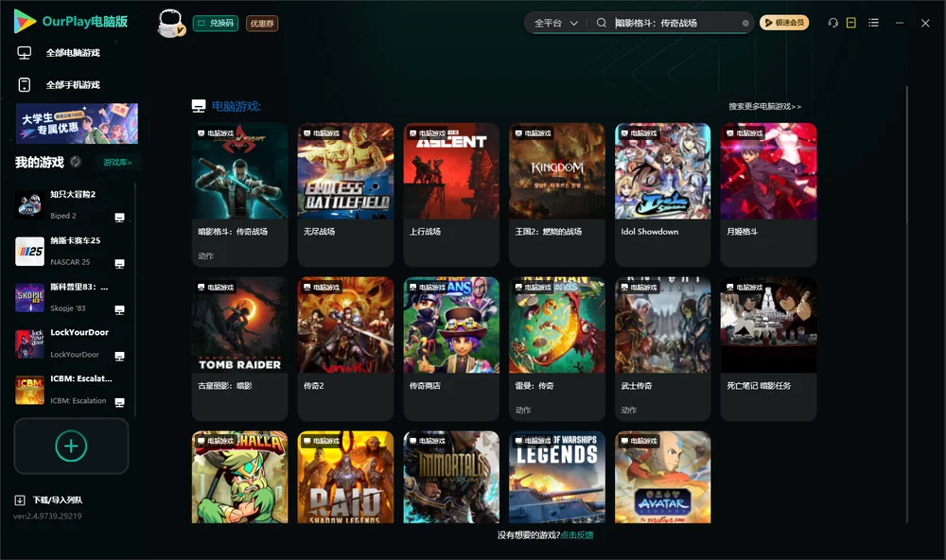Select 全部手机游戏 in sidebar

pos(73,85)
